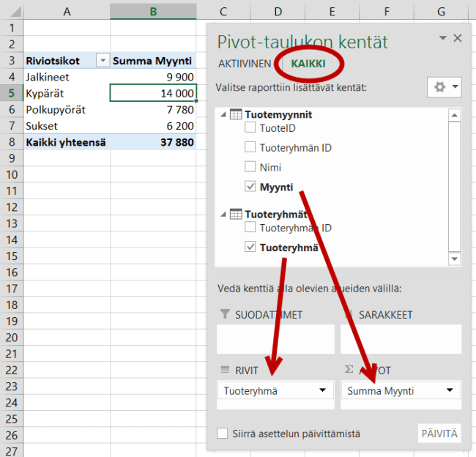Viewport: 476px width, 457px height.
Task: Click the Tuoteryhmät table icon
Action: 236,214
